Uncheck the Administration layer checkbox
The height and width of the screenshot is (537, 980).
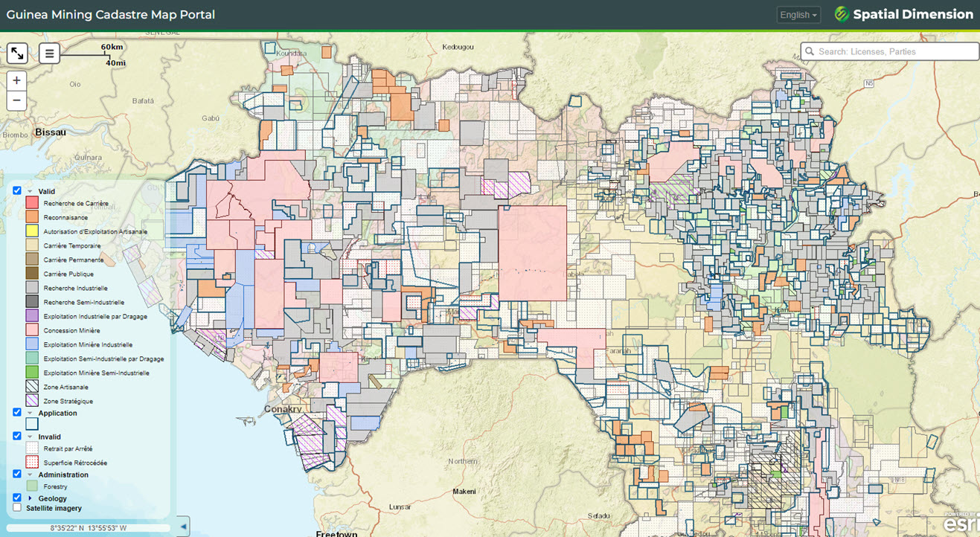click(x=17, y=474)
